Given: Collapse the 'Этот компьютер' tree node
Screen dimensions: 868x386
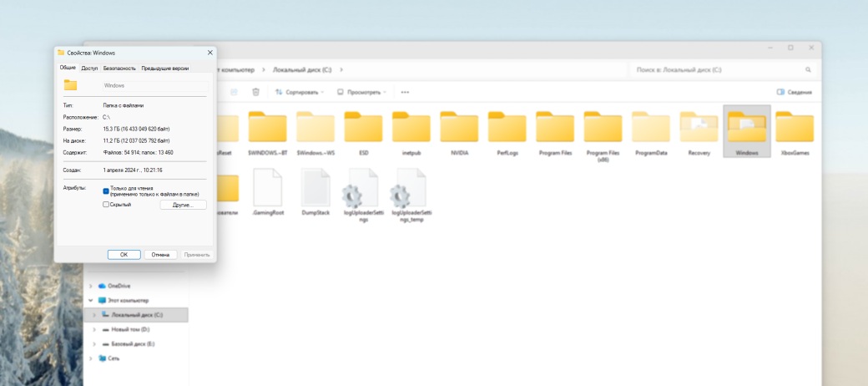Looking at the screenshot, I should coord(91,300).
